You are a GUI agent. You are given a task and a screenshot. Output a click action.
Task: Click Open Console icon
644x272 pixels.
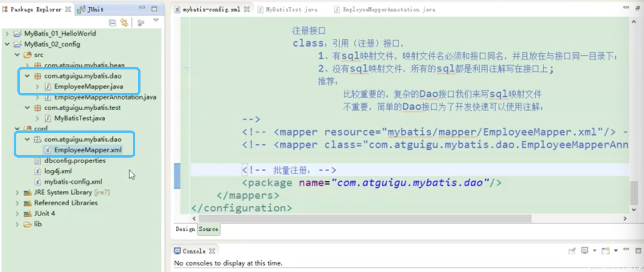pos(606,251)
